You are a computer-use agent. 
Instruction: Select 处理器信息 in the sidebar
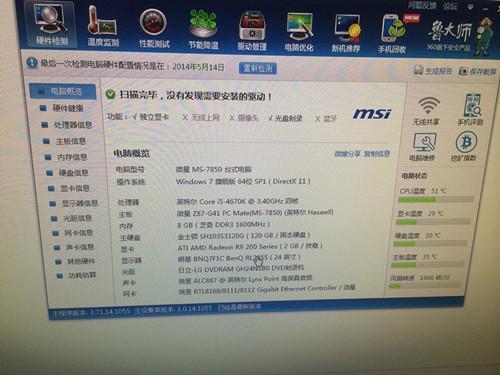pyautogui.click(x=67, y=125)
